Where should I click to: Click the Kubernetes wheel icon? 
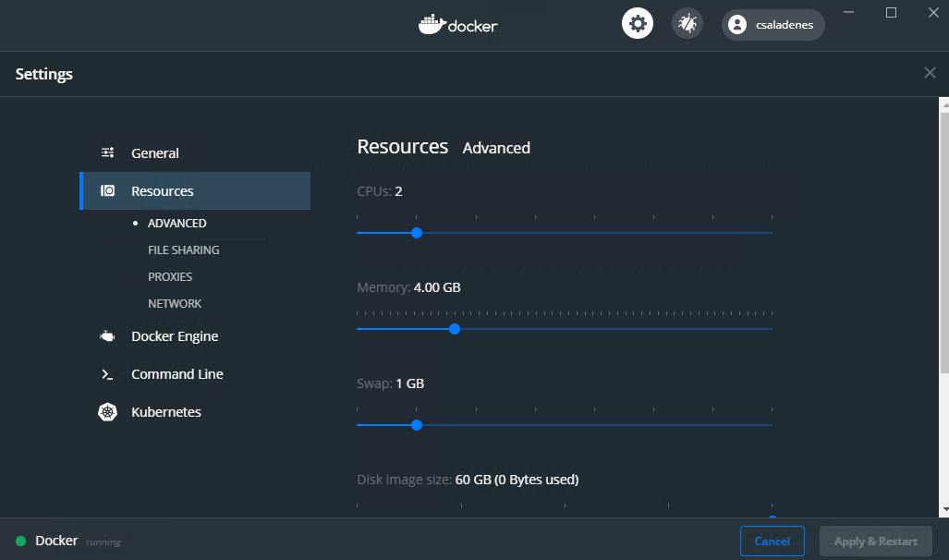click(x=108, y=411)
